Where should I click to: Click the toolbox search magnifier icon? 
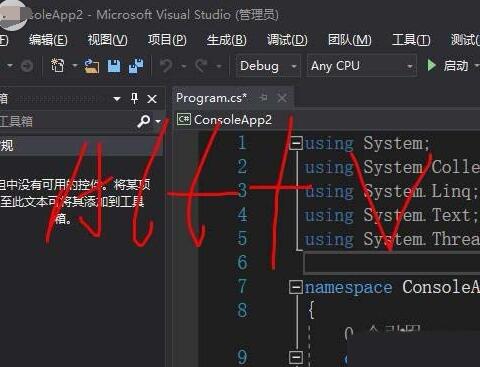click(x=144, y=121)
